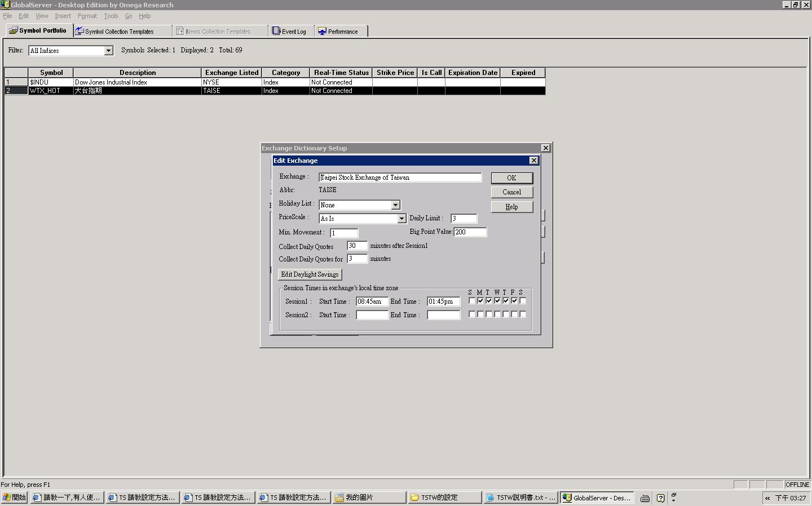812x506 pixels.
Task: Uncheck Thursday for Session1
Action: pos(506,300)
